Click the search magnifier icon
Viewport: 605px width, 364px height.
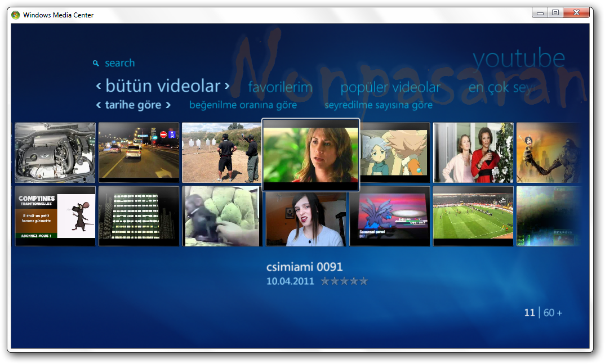[x=96, y=63]
